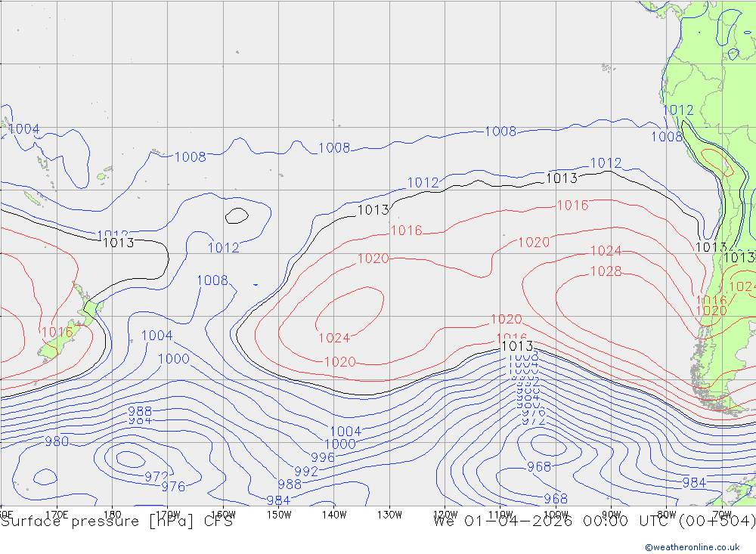Click the 80W longitude axis label

(x=667, y=515)
